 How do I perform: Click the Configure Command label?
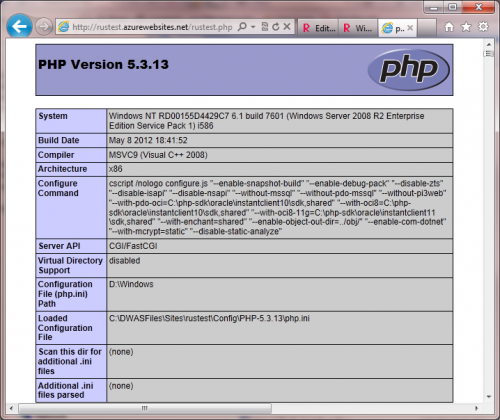click(58, 188)
